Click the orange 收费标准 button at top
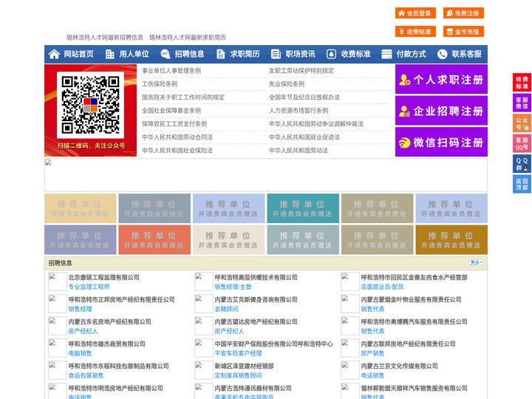The image size is (532, 399). [x=415, y=32]
